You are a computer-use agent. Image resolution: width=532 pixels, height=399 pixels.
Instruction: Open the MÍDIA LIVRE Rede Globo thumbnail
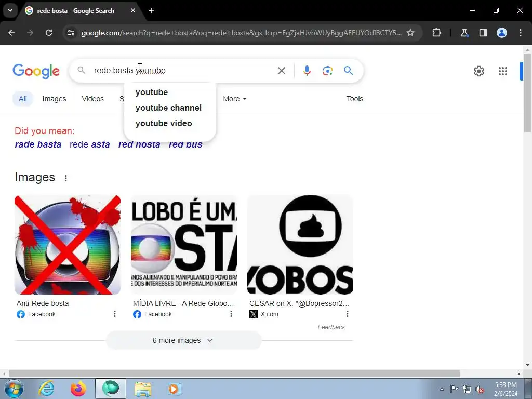tap(184, 245)
